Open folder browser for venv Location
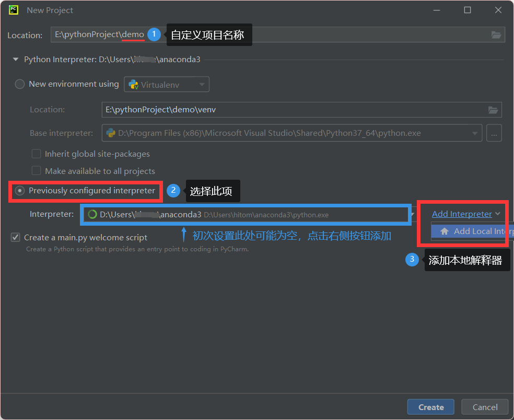The image size is (514, 420). 493,110
